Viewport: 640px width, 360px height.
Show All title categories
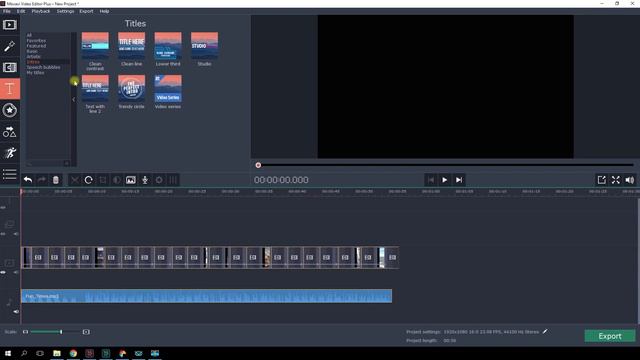pos(29,35)
